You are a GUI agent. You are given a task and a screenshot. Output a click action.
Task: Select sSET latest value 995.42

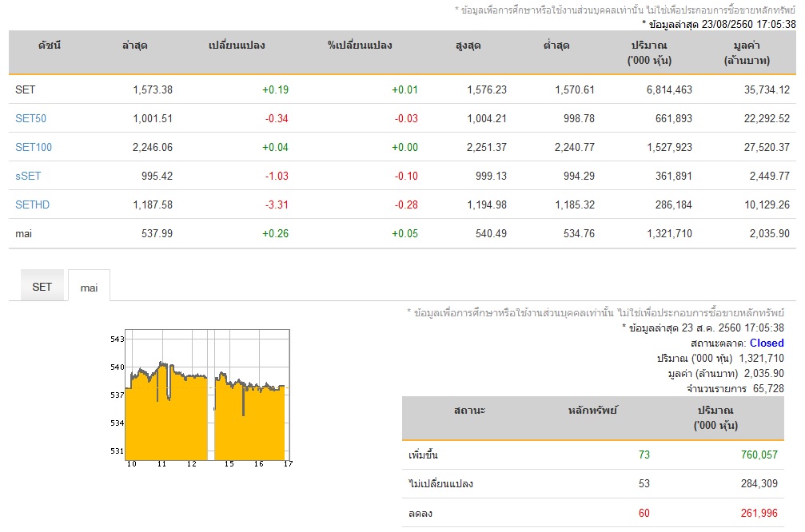157,176
